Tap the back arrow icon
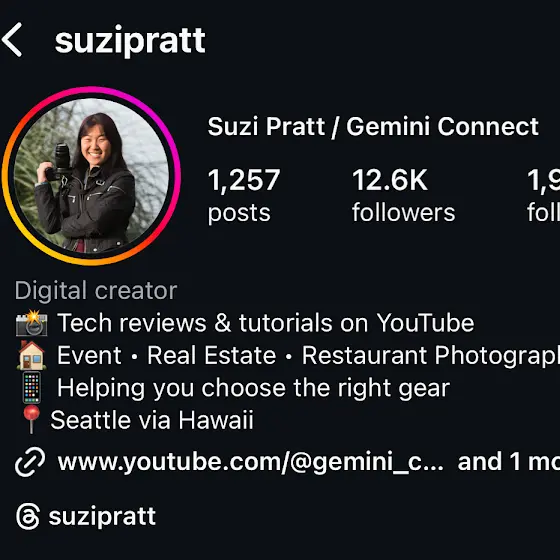 coord(12,40)
